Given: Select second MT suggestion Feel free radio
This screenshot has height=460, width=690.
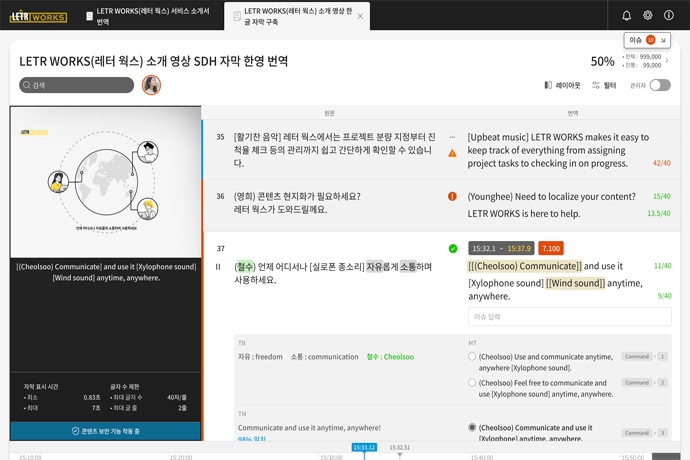Looking at the screenshot, I should point(472,383).
